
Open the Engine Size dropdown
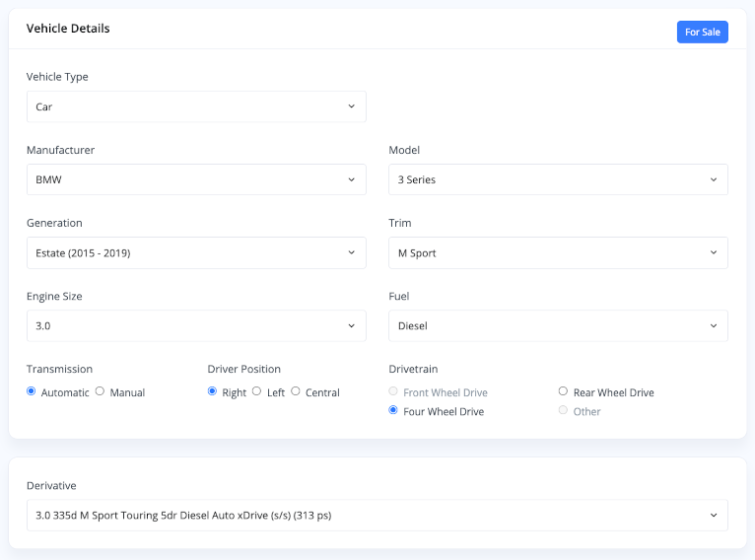pos(196,326)
